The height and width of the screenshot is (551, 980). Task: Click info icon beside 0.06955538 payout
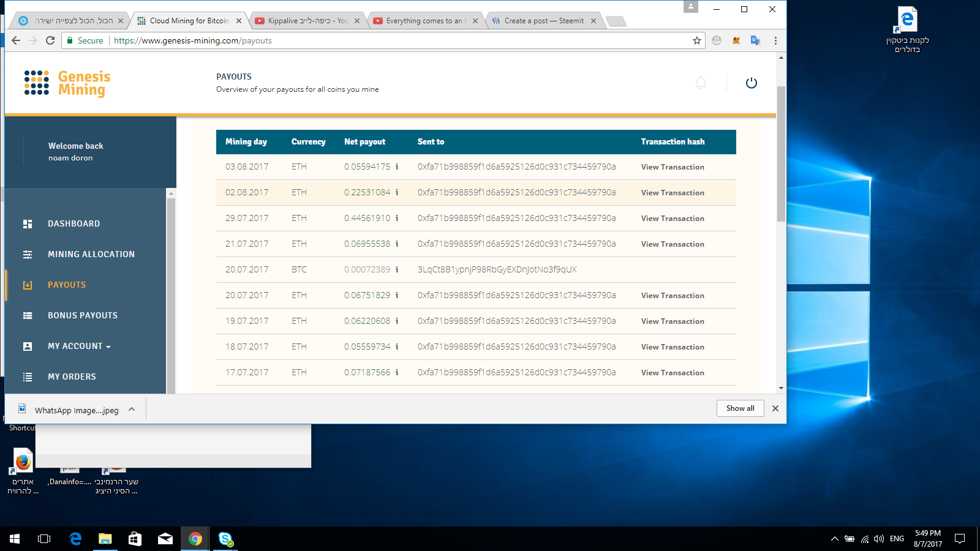click(397, 244)
